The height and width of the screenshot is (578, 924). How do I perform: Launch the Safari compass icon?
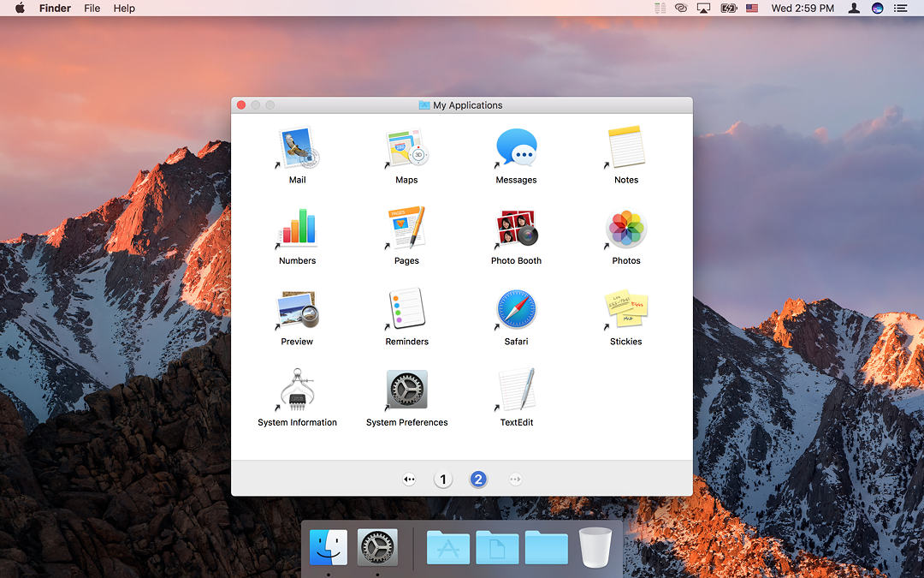[x=516, y=310]
